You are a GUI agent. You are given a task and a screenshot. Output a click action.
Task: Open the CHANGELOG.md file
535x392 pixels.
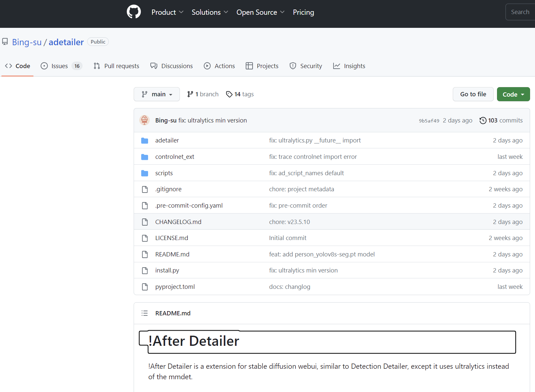[x=178, y=222]
